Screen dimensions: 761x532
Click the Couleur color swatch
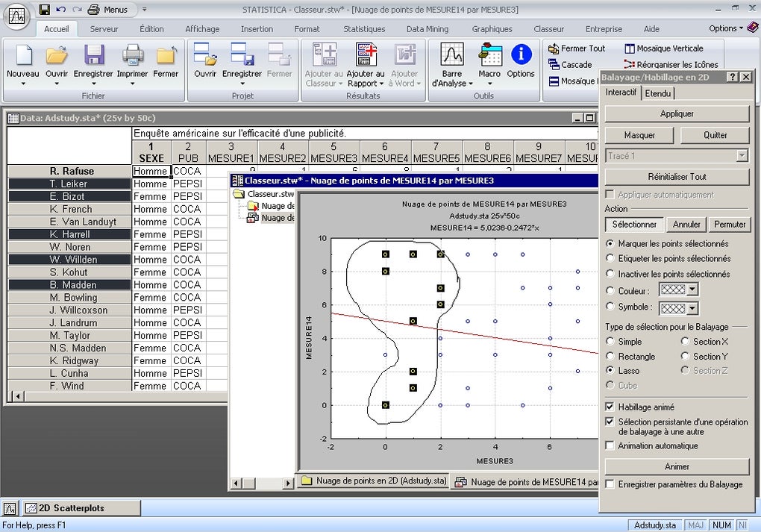674,290
